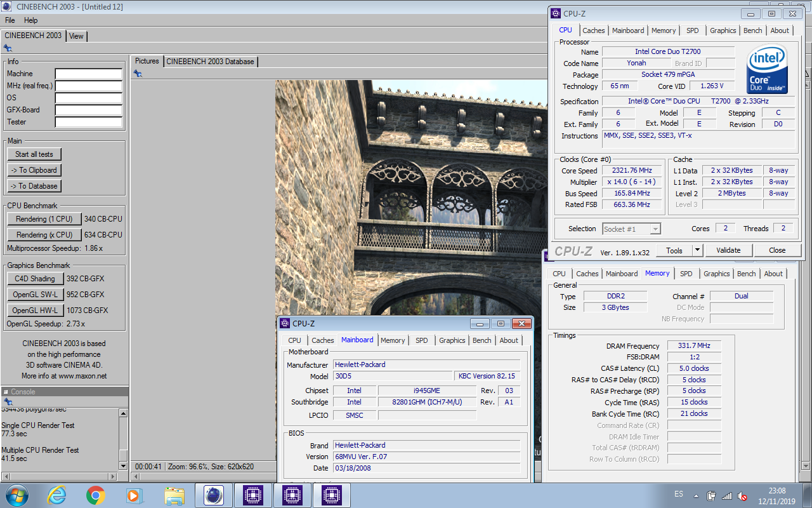Run the C4D Shading test

click(x=35, y=279)
